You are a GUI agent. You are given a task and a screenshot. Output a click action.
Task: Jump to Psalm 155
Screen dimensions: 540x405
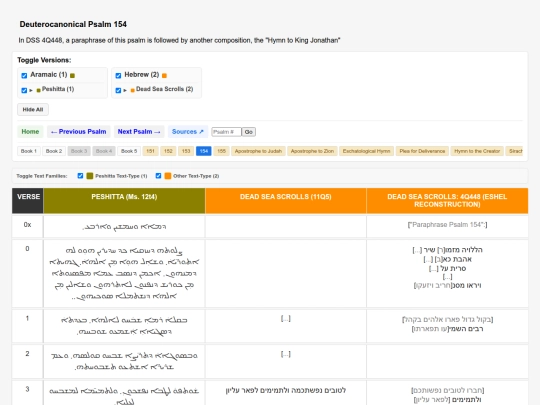coord(221,151)
